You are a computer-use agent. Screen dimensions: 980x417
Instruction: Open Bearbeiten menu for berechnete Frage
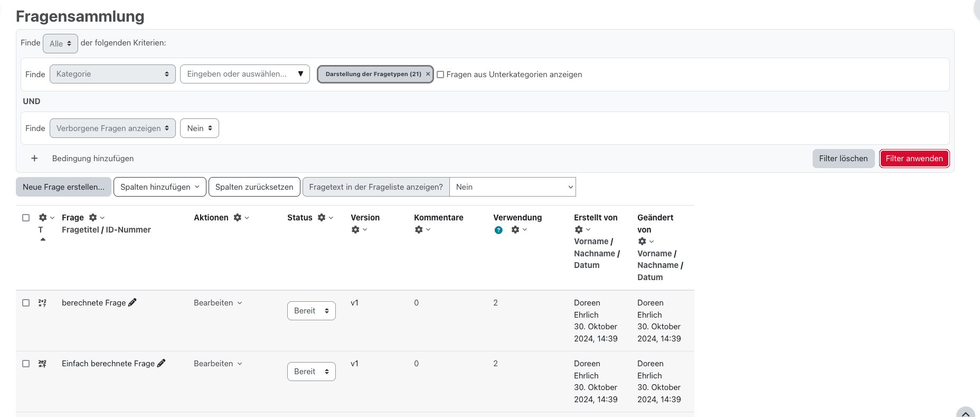click(218, 303)
